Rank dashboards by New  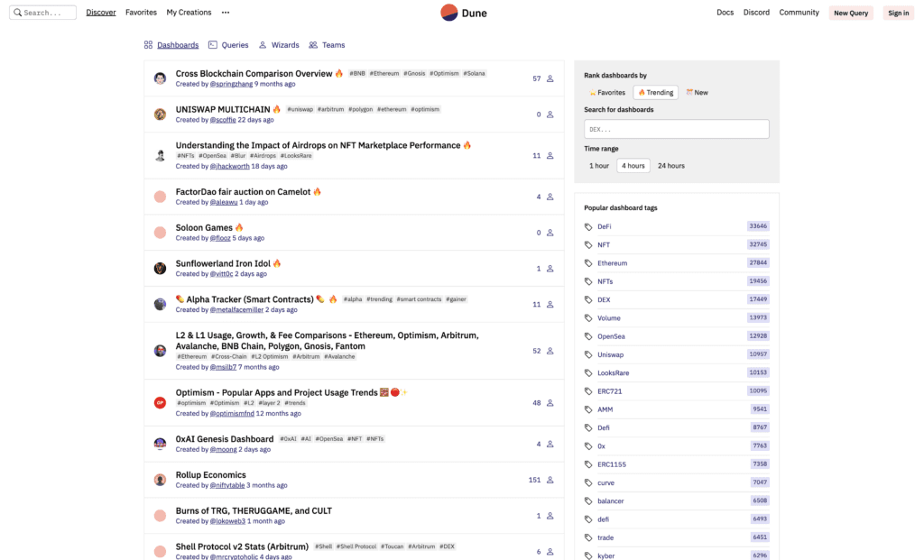click(x=698, y=93)
